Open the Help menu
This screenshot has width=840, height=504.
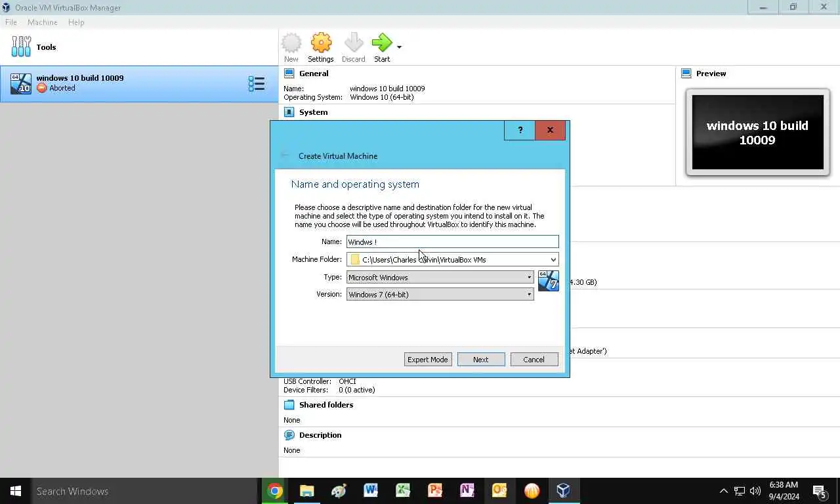click(x=76, y=22)
